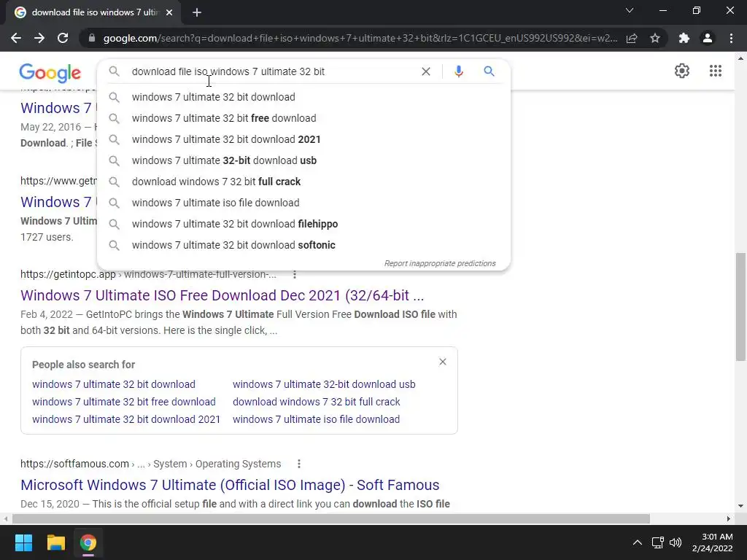Select suggestion 'windows 7 ultimate 32 bit download'
Image resolution: width=747 pixels, height=560 pixels.
point(303,97)
